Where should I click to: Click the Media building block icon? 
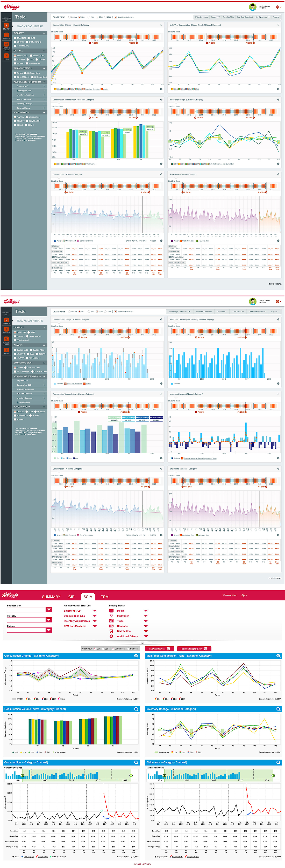click(x=111, y=611)
